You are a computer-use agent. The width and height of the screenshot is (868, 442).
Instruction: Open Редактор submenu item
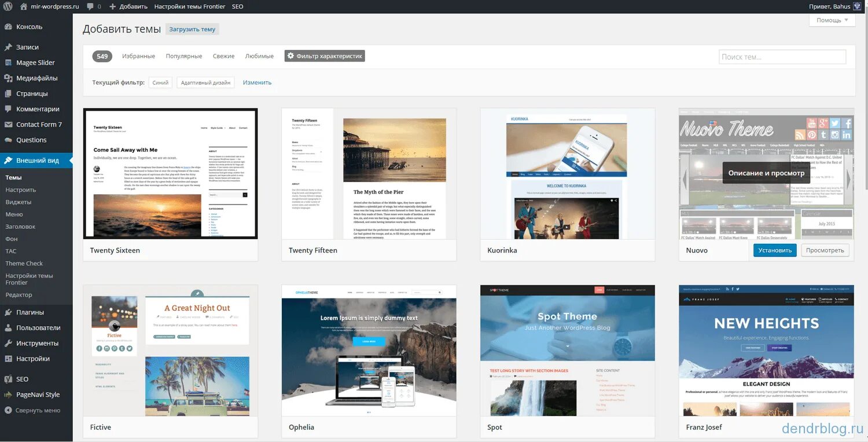point(19,295)
